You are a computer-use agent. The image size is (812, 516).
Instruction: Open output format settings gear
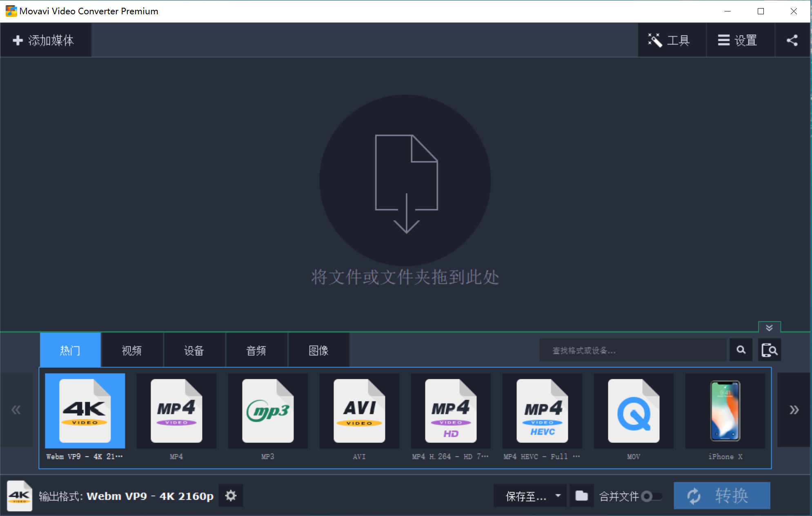(231, 496)
